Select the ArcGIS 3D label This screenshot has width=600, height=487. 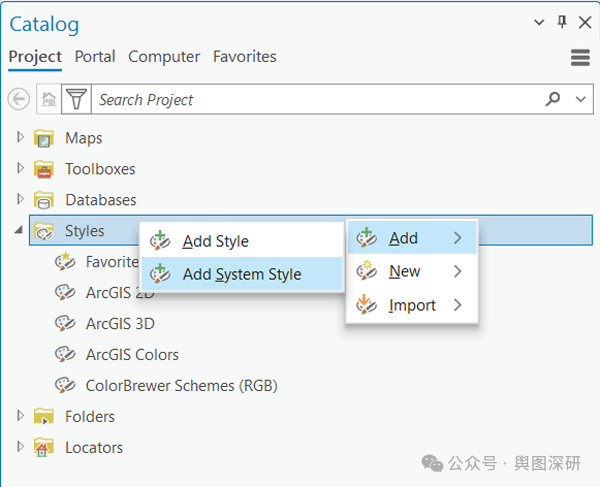(x=120, y=324)
